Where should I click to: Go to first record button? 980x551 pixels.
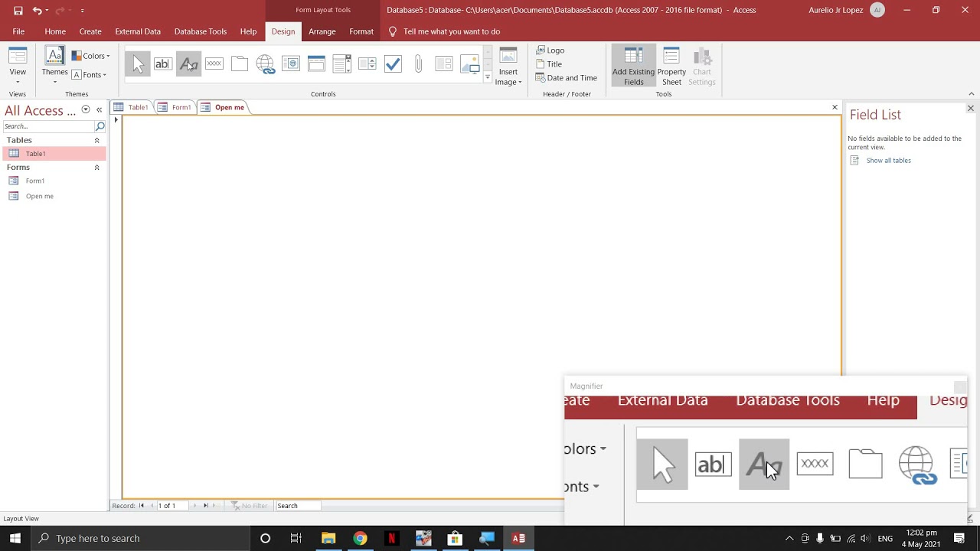(142, 506)
